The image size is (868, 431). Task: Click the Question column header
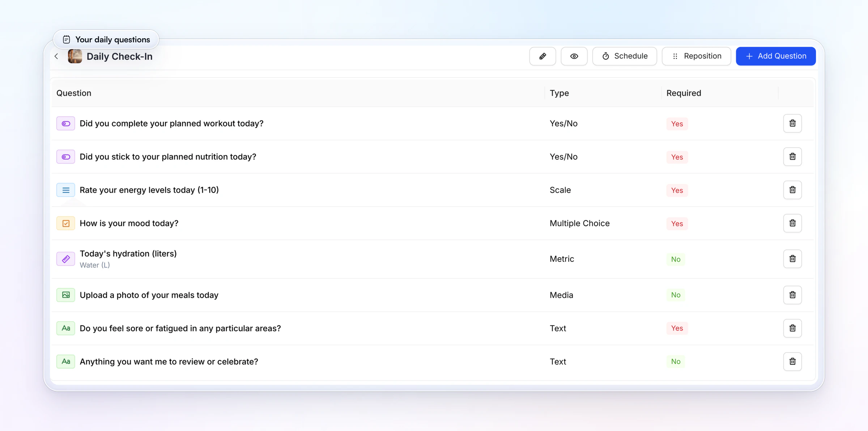(x=74, y=93)
